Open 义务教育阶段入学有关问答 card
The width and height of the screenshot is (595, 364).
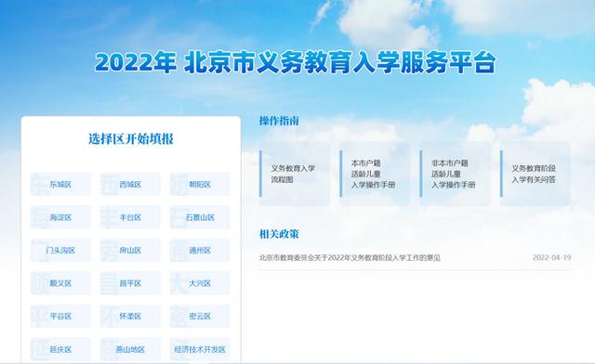click(535, 174)
